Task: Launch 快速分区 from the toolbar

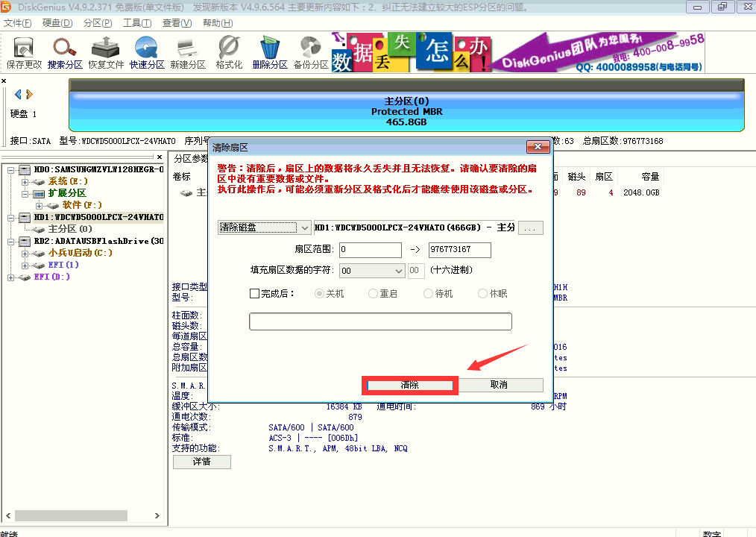Action: [146, 51]
